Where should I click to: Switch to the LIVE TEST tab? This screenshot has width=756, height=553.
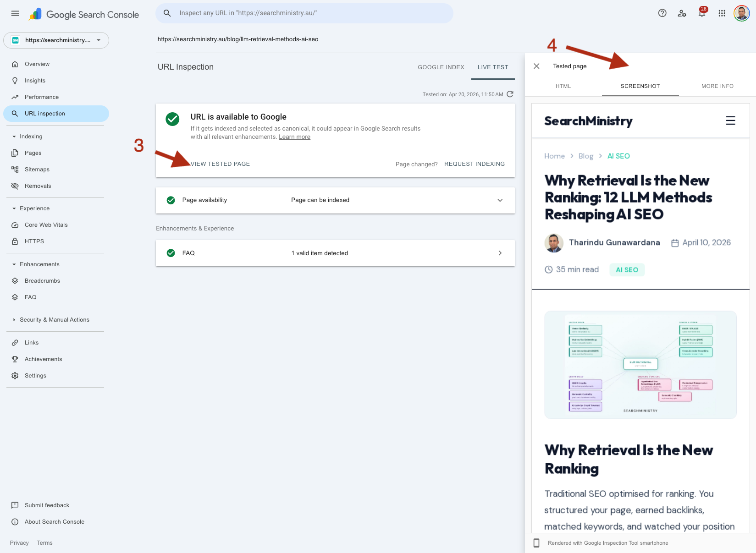493,67
